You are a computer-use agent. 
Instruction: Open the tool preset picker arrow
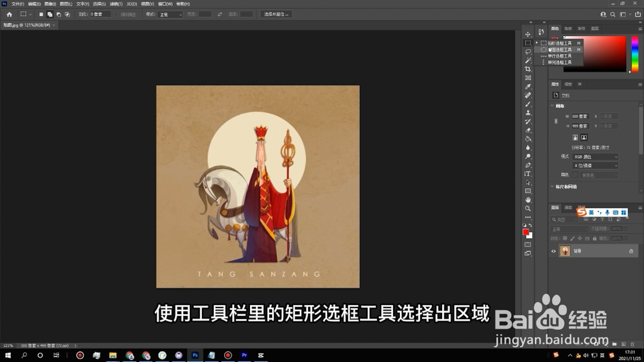click(x=30, y=14)
